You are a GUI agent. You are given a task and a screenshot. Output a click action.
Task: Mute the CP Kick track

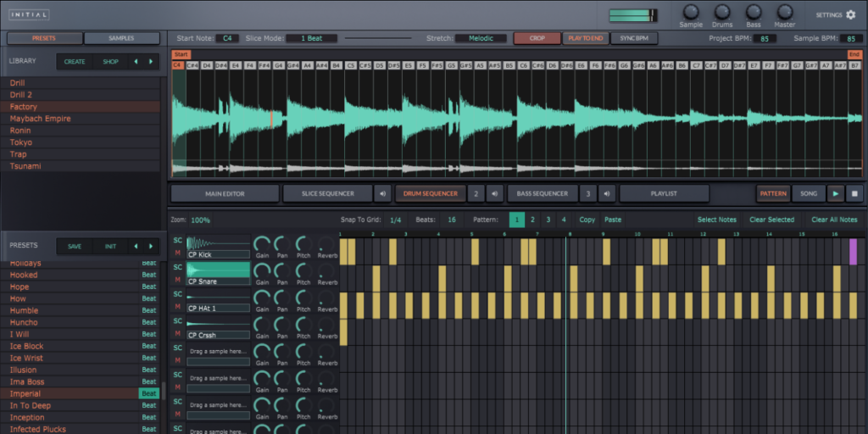click(178, 253)
